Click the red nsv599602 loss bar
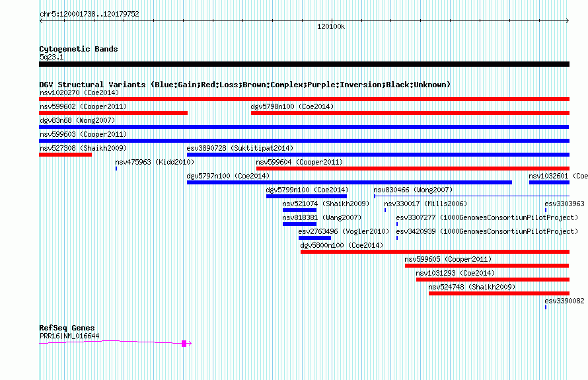Screen dimensions: 588x380 click(x=113, y=113)
